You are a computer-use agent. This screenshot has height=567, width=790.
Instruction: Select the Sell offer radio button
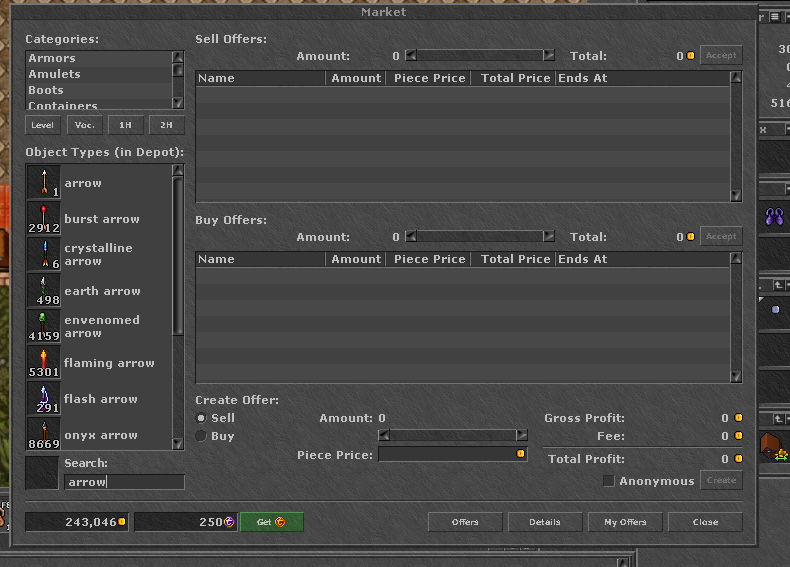(x=201, y=418)
